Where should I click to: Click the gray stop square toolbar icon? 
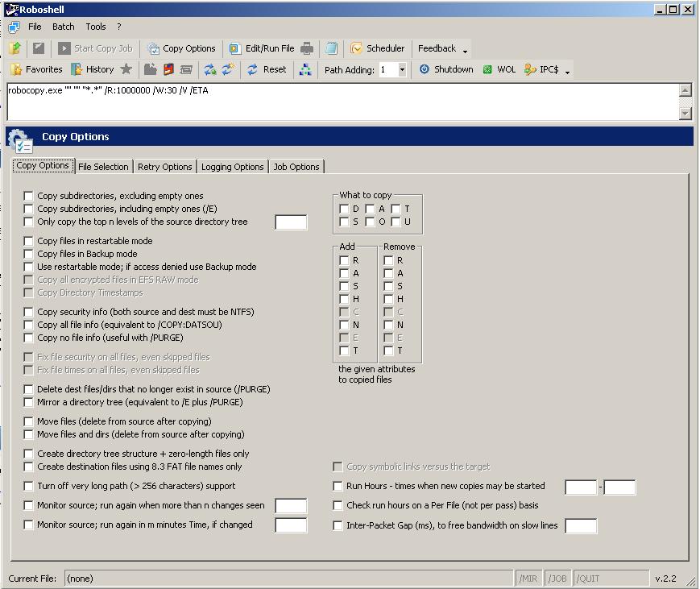(39, 48)
